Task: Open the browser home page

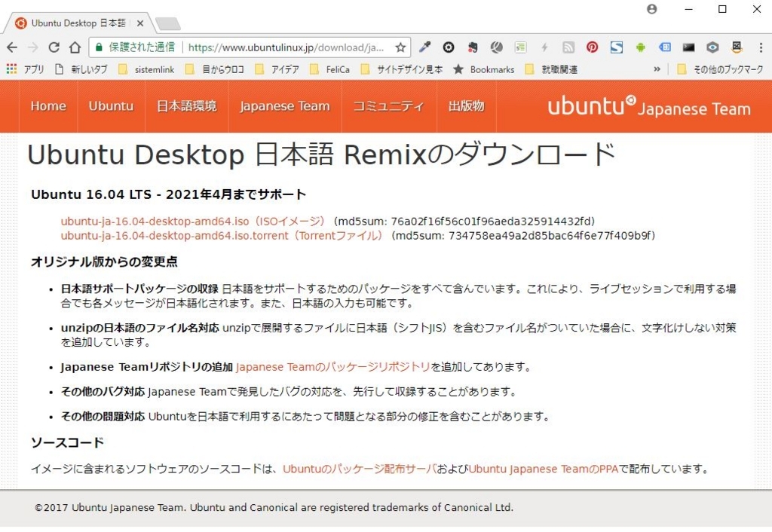Action: pos(75,47)
